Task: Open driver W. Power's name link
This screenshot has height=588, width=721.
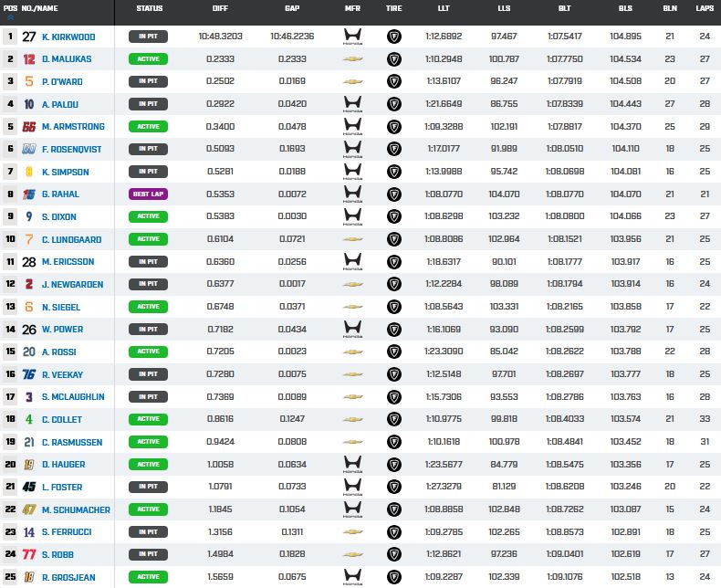Action: (63, 330)
